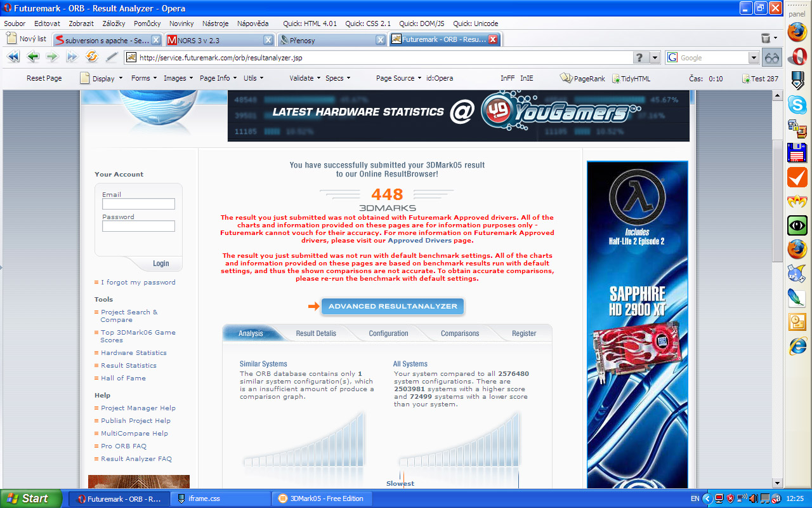Click the orange checkmark panel icon
This screenshot has width=812, height=508.
point(797,177)
